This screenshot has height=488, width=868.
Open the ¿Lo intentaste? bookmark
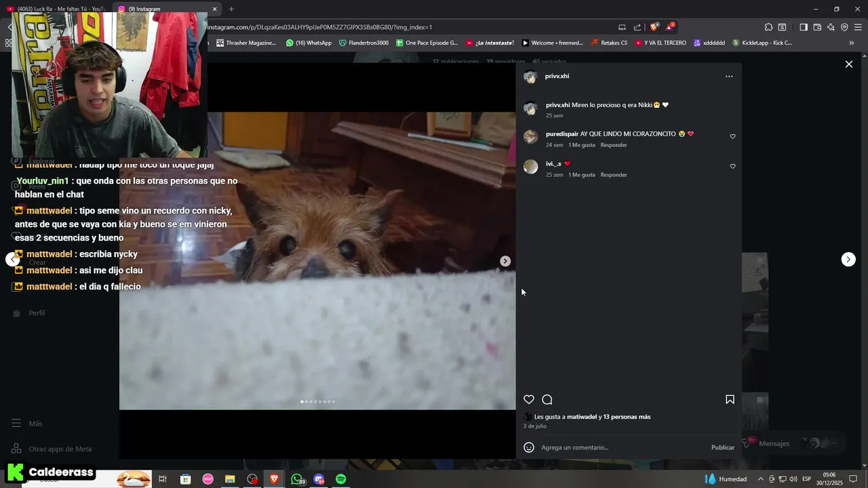click(490, 43)
